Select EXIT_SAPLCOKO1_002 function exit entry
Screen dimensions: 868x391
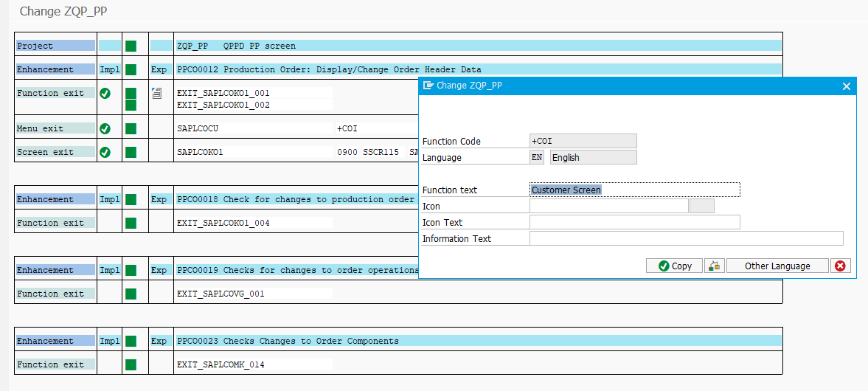223,105
